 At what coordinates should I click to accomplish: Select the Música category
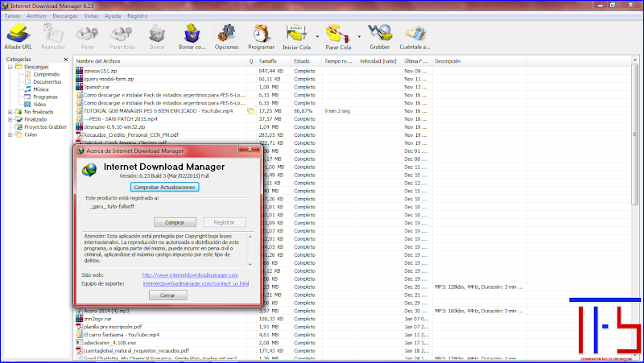coord(41,89)
